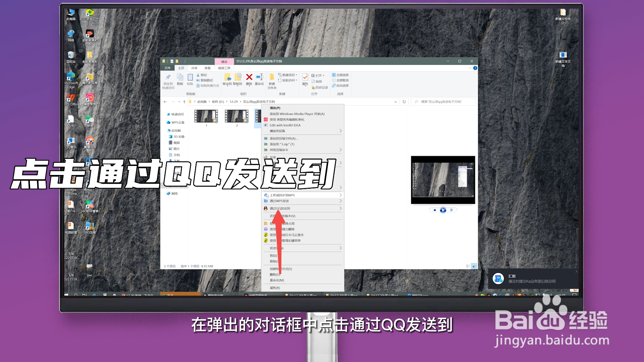Click the back navigation arrow
The width and height of the screenshot is (644, 362).
[165, 102]
